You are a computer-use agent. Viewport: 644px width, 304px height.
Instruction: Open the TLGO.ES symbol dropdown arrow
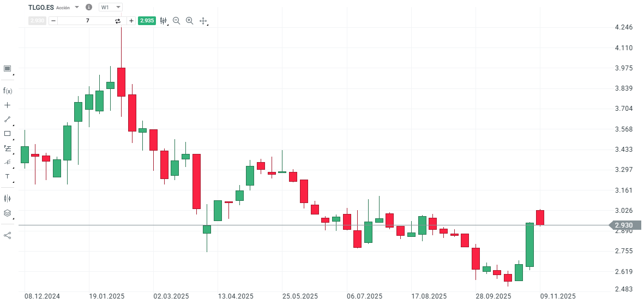(76, 8)
